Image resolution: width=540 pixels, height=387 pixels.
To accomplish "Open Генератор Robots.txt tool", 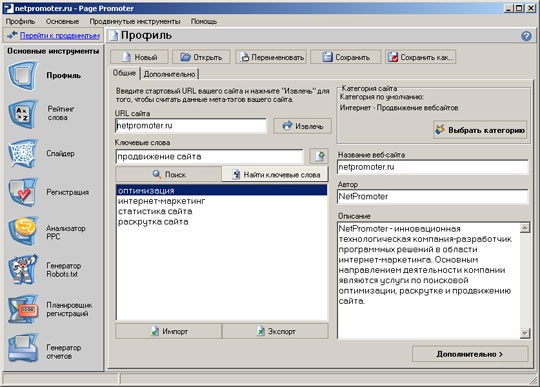I will point(45,270).
